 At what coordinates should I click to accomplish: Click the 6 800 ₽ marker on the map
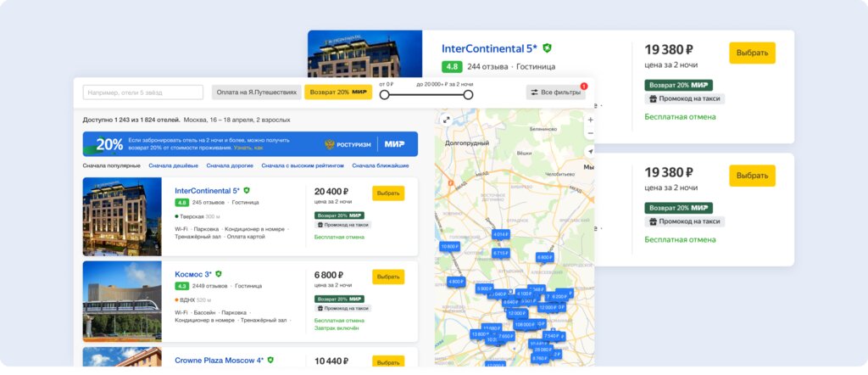[545, 257]
